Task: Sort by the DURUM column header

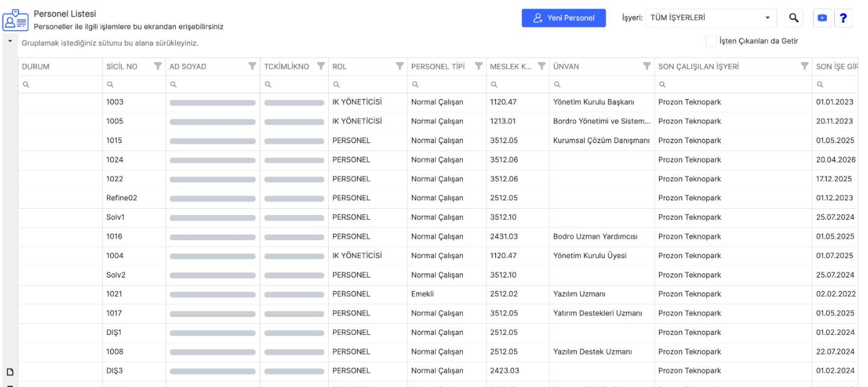Action: click(35, 66)
